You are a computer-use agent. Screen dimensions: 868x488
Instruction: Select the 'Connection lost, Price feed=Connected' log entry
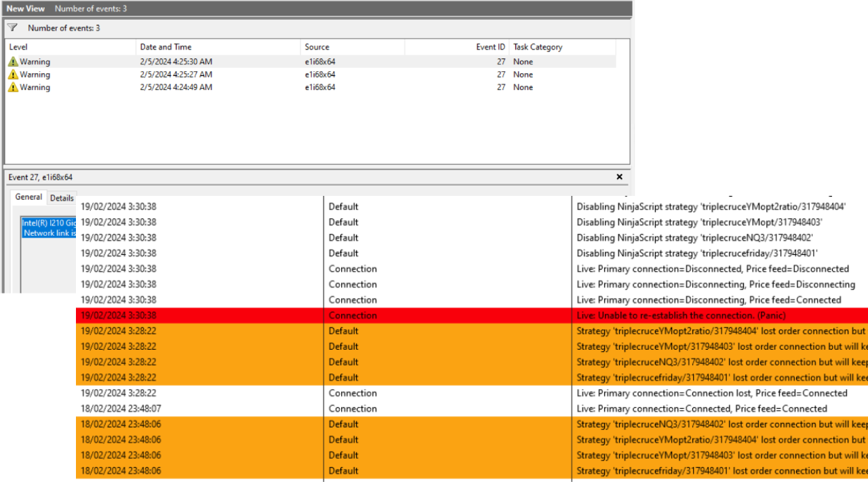(711, 393)
